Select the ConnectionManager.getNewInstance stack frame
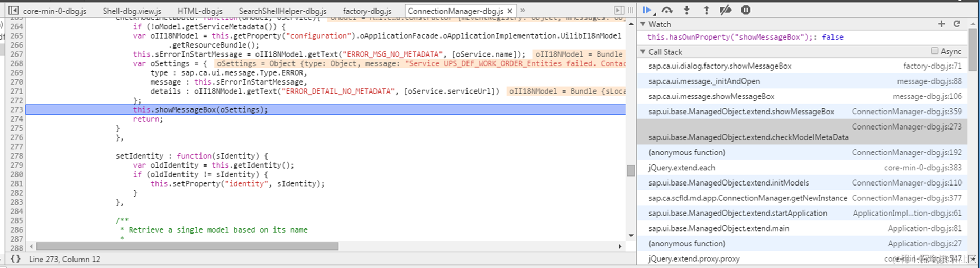Image resolution: width=980 pixels, height=268 pixels. point(802,198)
